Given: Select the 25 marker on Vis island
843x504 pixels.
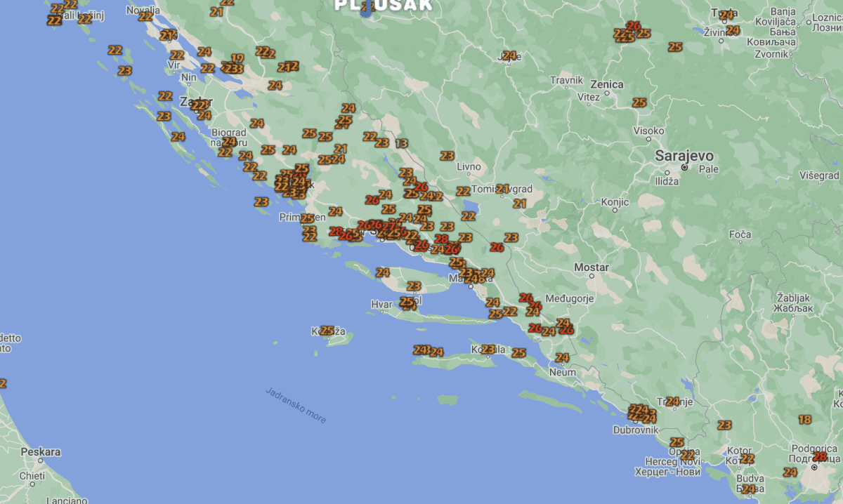Looking at the screenshot, I should 327,331.
